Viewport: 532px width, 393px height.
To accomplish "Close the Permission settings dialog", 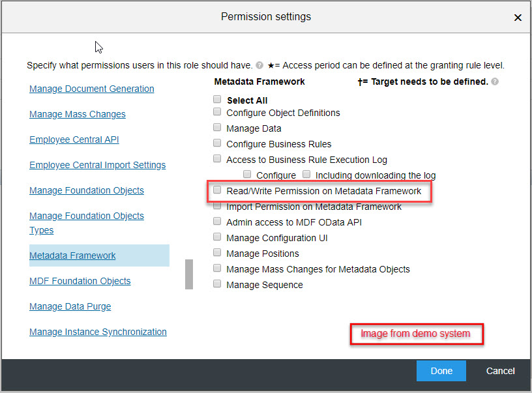I will (x=518, y=18).
